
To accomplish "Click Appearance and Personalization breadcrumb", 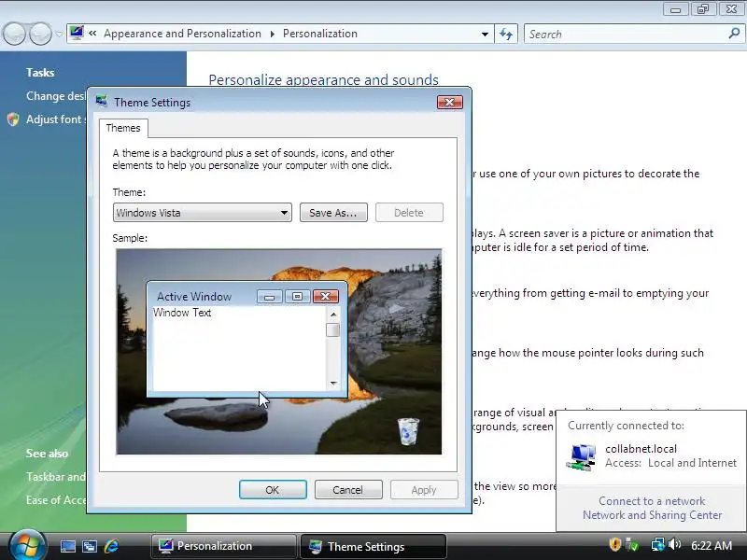I will coord(182,34).
